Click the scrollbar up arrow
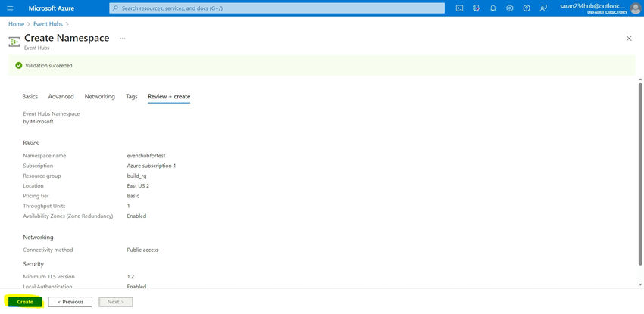 (640, 79)
